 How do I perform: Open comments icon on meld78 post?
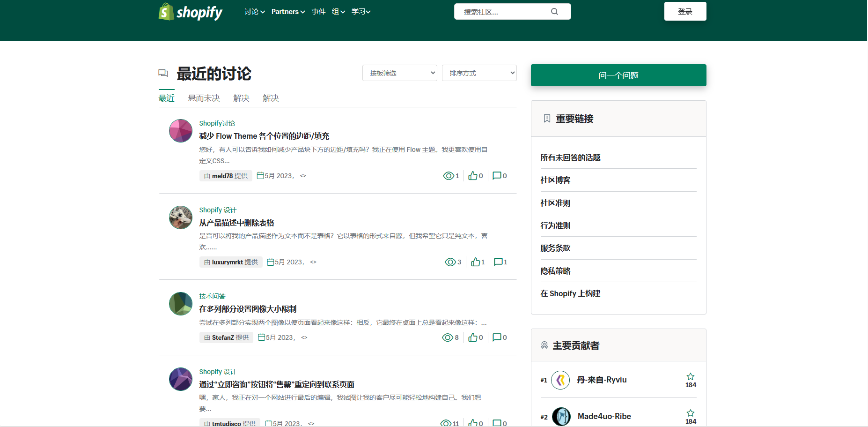(497, 176)
